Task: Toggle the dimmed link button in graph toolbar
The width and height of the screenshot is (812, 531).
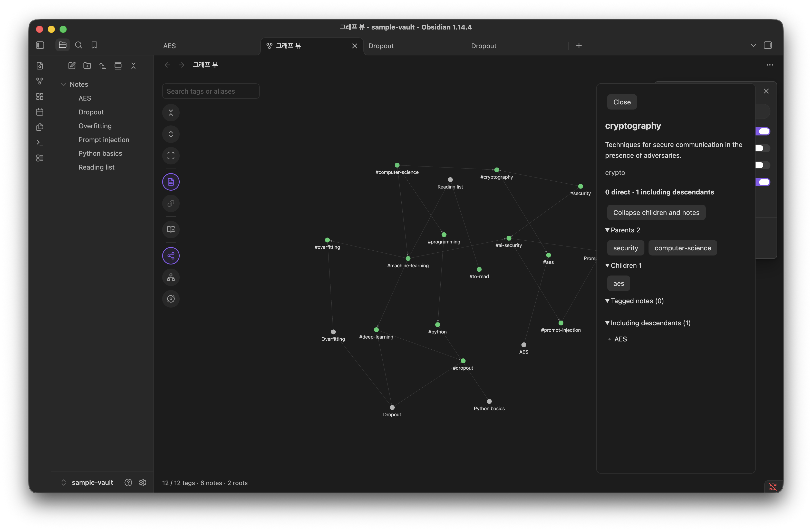Action: (171, 203)
